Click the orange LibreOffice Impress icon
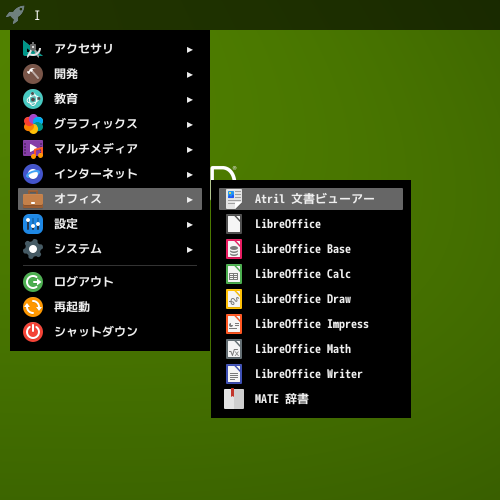 [234, 324]
